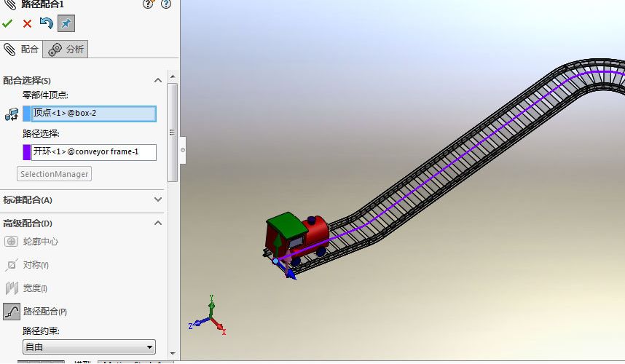625x364 pixels.
Task: Switch to the 配合 tab
Action: coord(21,50)
